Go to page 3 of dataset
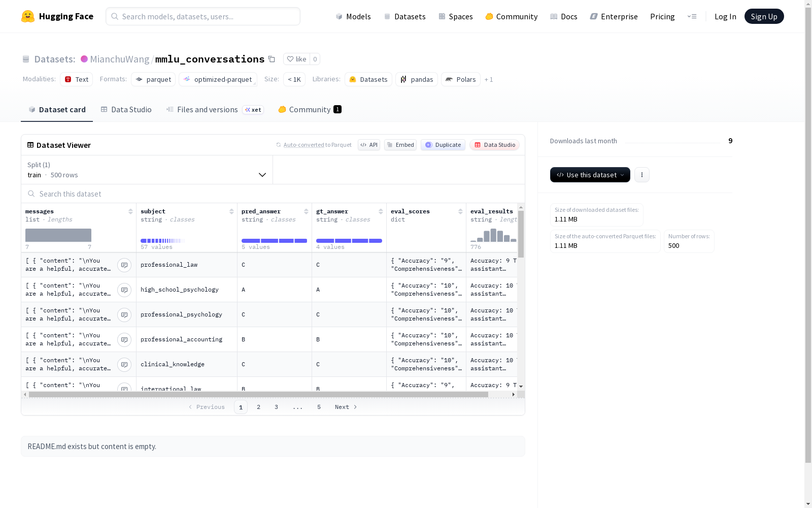The height and width of the screenshot is (508, 812). pos(276,407)
